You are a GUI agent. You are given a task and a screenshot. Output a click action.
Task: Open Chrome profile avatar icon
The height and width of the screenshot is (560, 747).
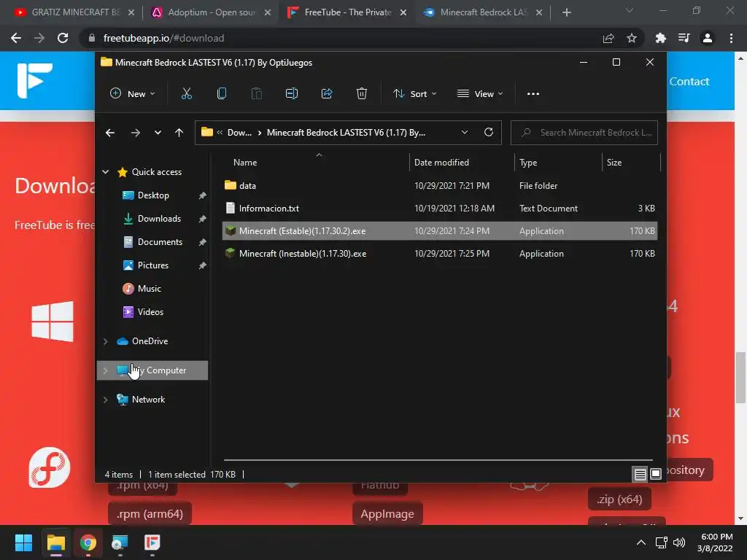pyautogui.click(x=708, y=38)
